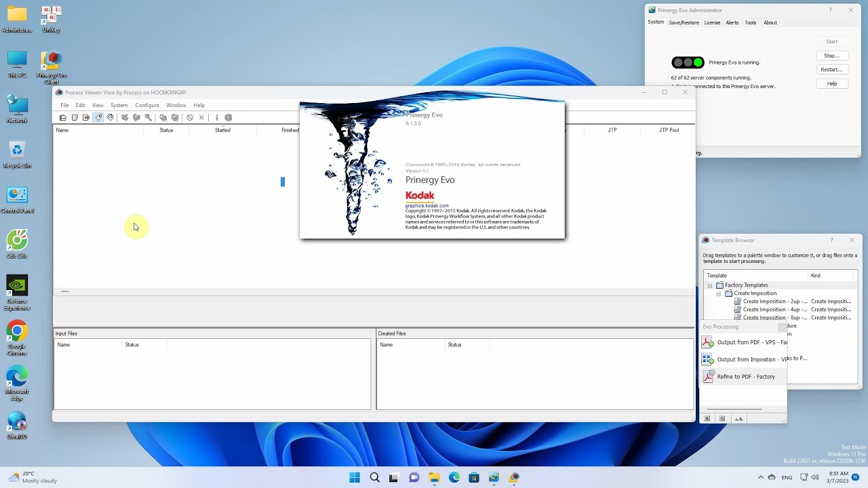The width and height of the screenshot is (868, 488).
Task: Open the Edit menu in Process Viewer
Action: (x=80, y=106)
